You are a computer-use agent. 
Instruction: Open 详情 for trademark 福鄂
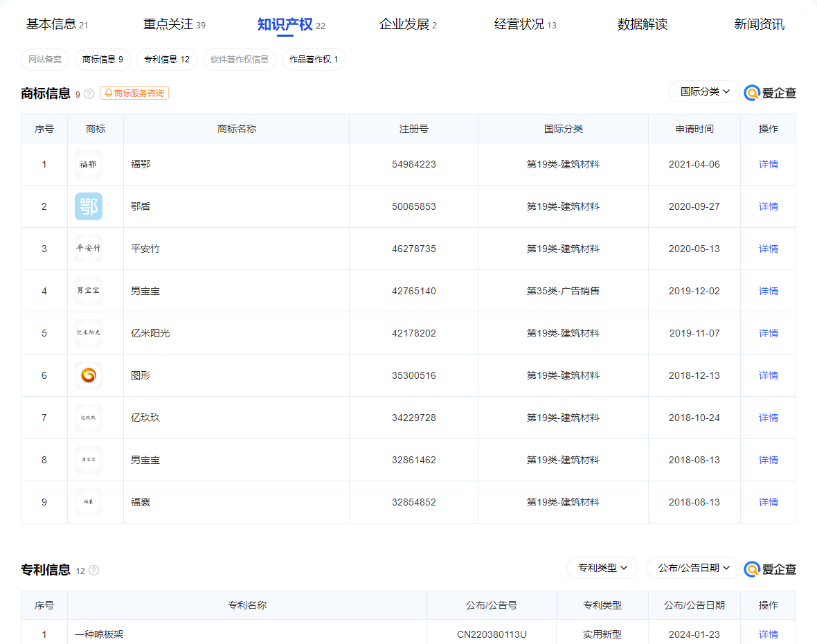coord(769,164)
